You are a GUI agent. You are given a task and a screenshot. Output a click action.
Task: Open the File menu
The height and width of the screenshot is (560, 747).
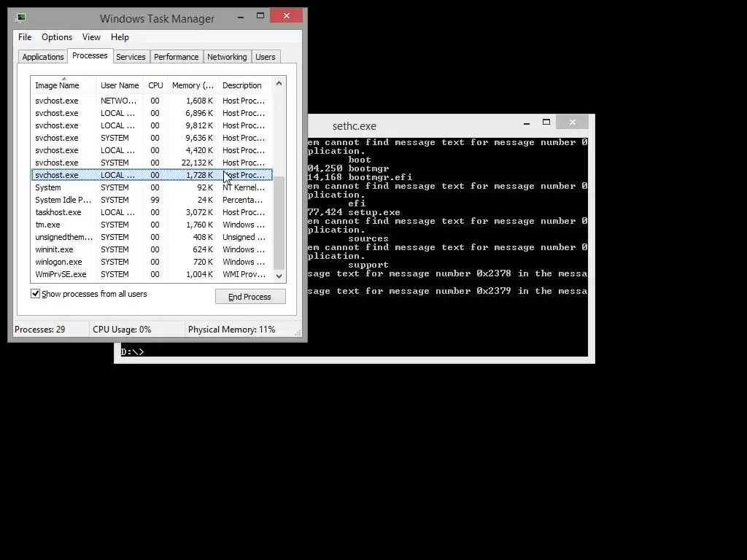[x=25, y=37]
